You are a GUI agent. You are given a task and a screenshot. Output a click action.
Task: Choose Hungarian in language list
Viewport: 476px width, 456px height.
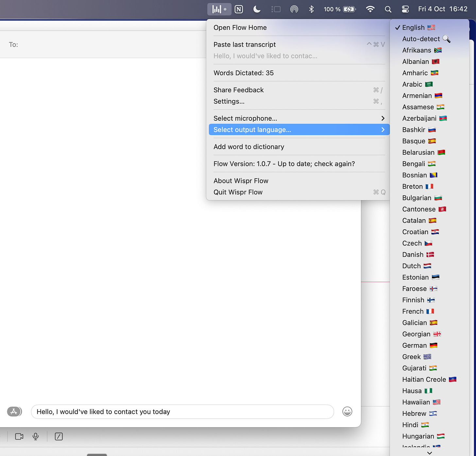coord(430,436)
